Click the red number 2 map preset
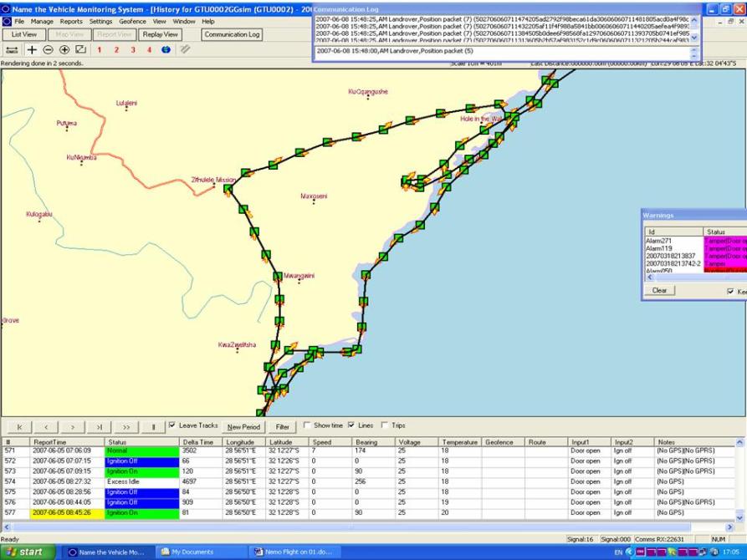747x560 pixels. 116,50
